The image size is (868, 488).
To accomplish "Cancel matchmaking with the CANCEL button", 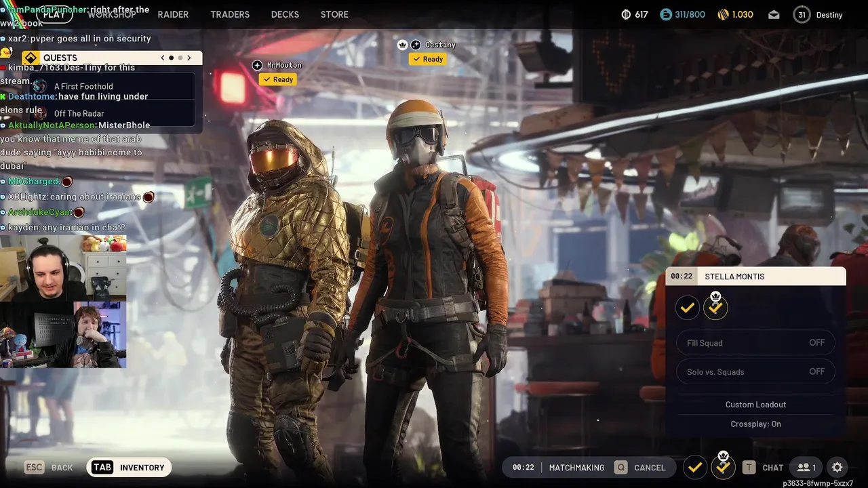I will pyautogui.click(x=650, y=468).
